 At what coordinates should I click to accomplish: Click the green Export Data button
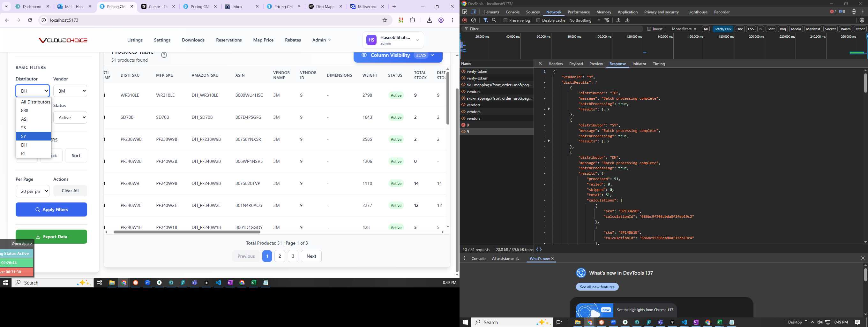tap(51, 237)
